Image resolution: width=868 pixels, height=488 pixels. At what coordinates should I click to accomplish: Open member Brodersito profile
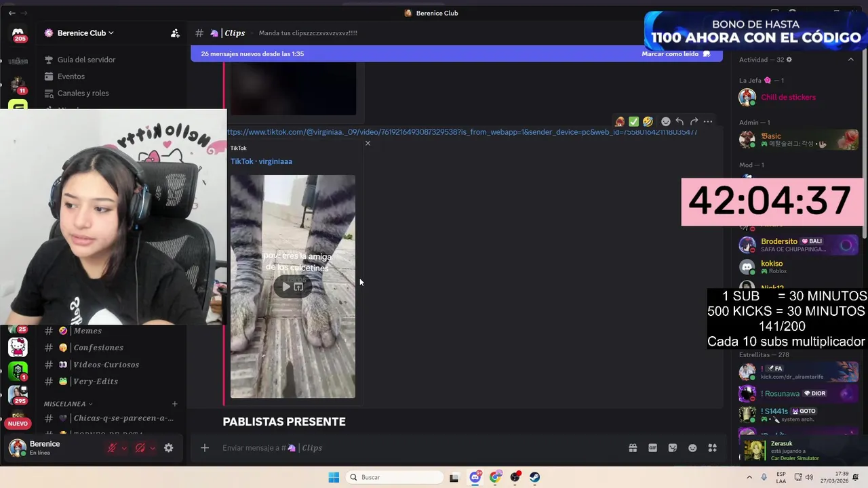click(x=797, y=245)
